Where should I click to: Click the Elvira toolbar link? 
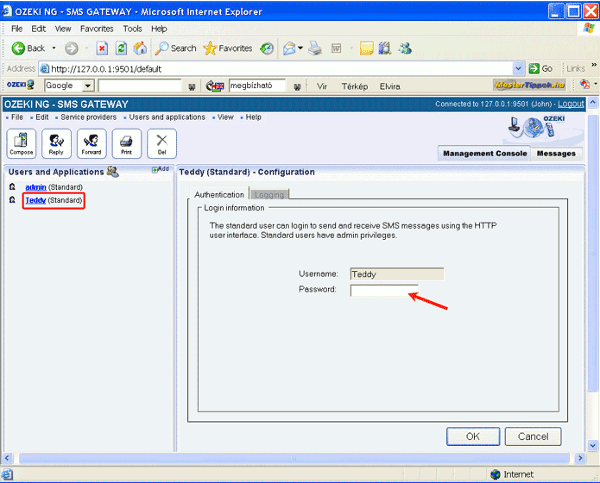coord(390,86)
